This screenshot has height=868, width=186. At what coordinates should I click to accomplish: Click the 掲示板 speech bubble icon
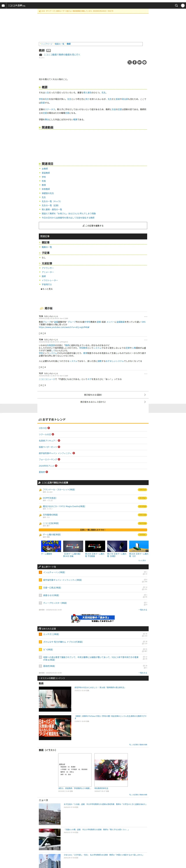[42, 308]
